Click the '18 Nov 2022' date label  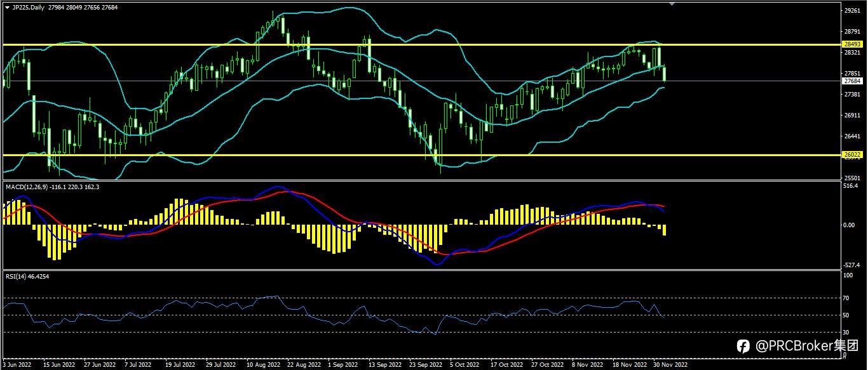[630, 365]
